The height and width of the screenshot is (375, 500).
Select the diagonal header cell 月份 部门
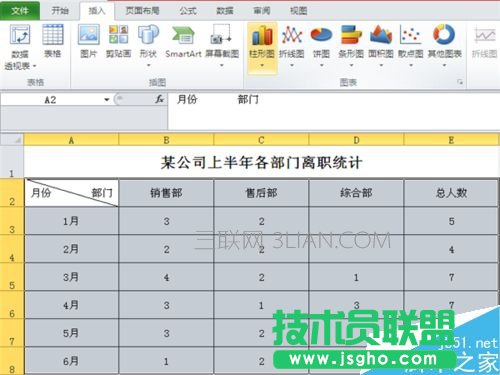(71, 193)
